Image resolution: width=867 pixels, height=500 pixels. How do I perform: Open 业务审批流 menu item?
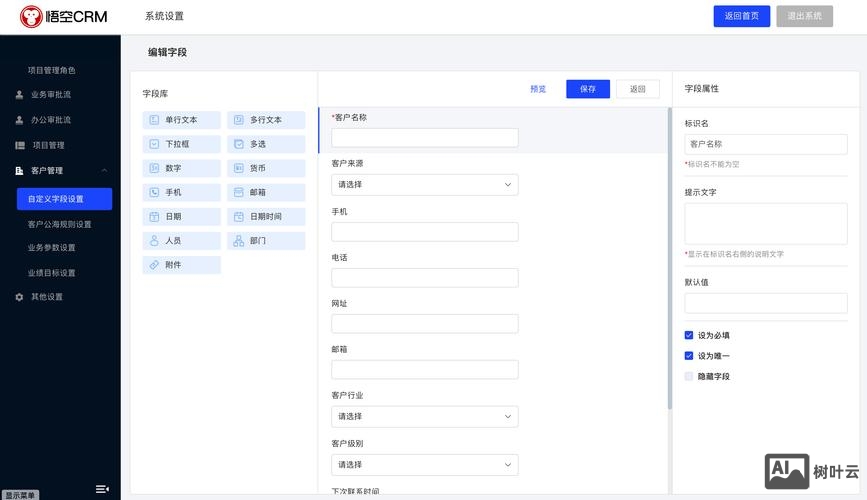51,95
